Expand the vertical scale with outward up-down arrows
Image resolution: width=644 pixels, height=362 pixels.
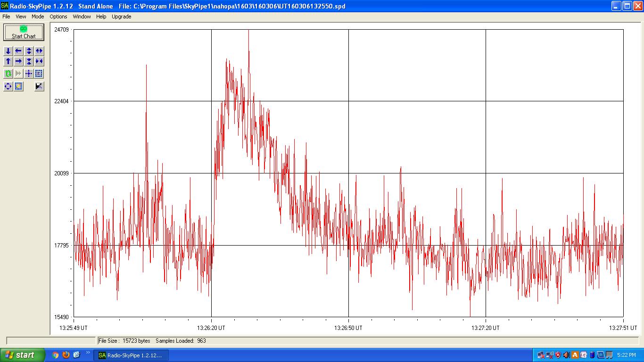tap(29, 51)
